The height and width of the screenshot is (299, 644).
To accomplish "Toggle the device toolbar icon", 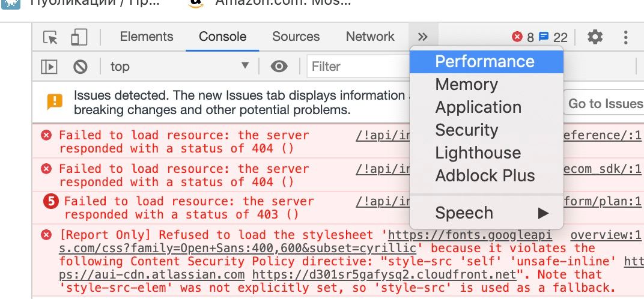I will coord(79,37).
